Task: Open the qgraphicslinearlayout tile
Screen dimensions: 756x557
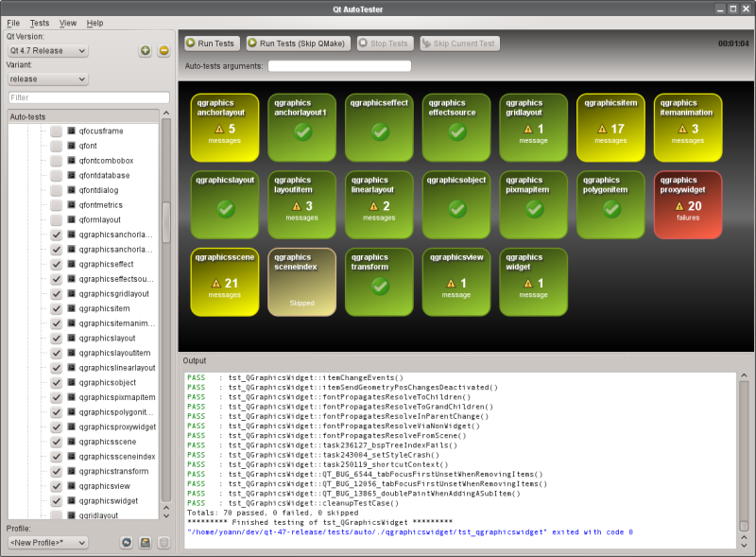Action: click(x=379, y=204)
